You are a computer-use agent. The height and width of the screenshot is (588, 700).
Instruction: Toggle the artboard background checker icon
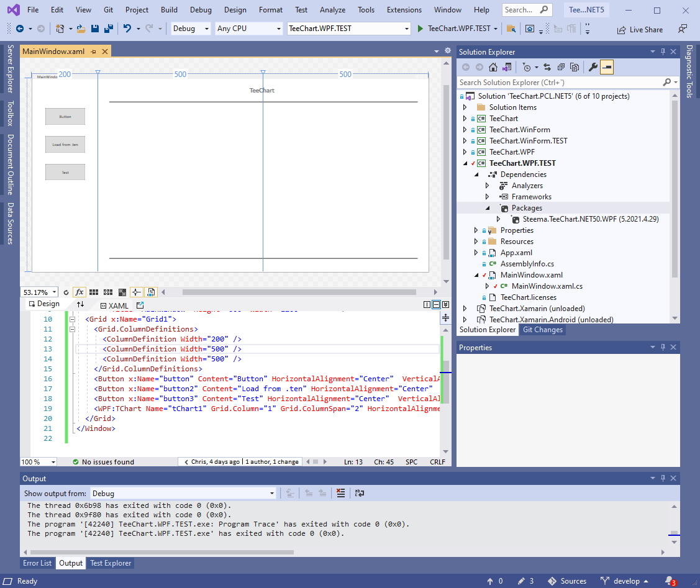pyautogui.click(x=122, y=292)
